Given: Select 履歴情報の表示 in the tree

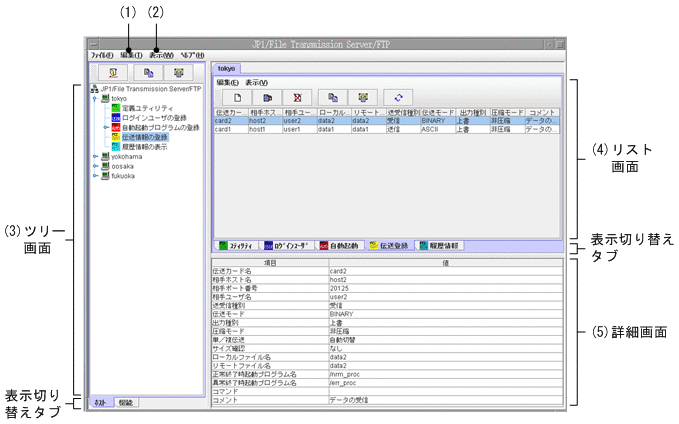Looking at the screenshot, I should tap(144, 146).
